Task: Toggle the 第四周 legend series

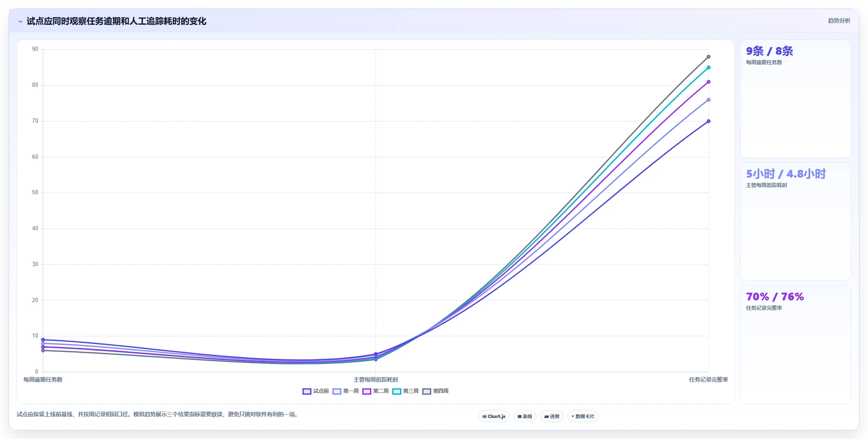Action: pos(435,391)
